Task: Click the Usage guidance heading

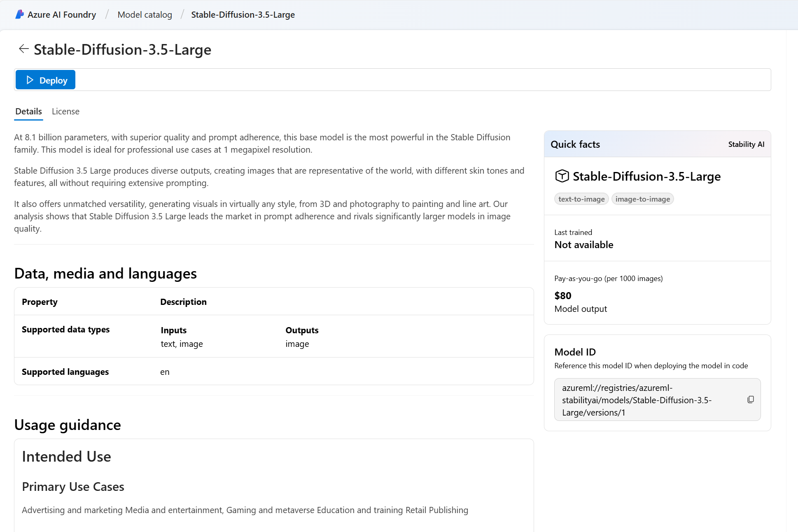Action: click(x=68, y=425)
